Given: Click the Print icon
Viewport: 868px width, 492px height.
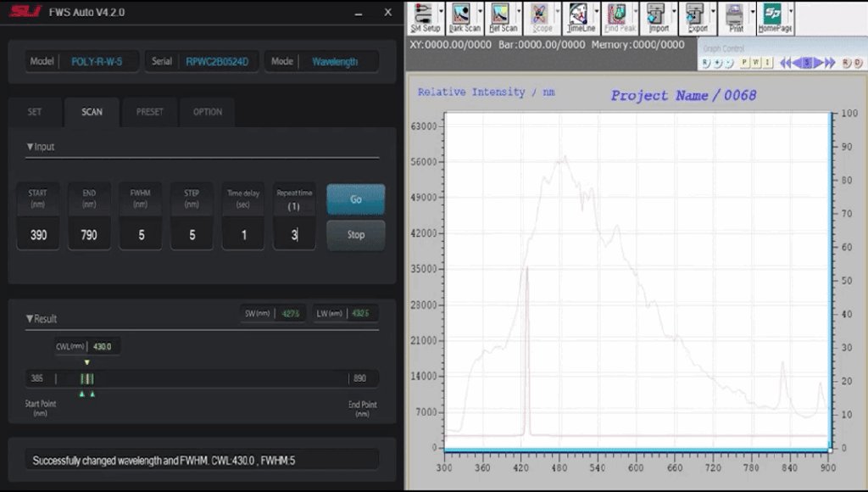Looking at the screenshot, I should (735, 17).
